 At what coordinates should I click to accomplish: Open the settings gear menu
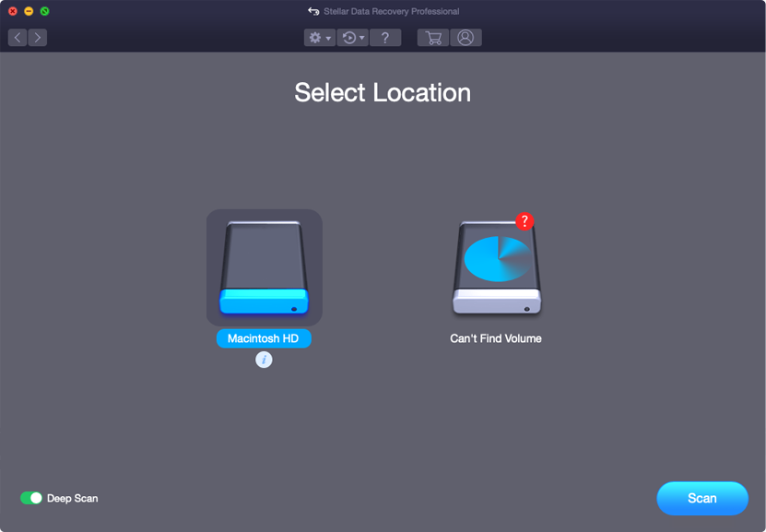(320, 38)
